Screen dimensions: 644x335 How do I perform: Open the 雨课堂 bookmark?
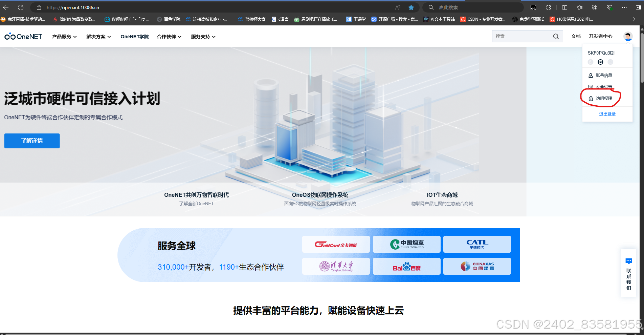[x=356, y=19]
